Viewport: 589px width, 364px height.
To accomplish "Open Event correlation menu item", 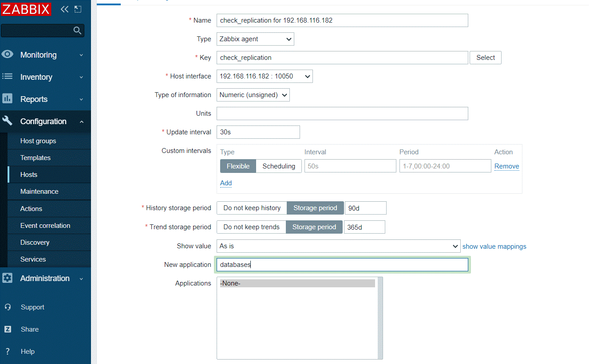I will tap(49, 226).
